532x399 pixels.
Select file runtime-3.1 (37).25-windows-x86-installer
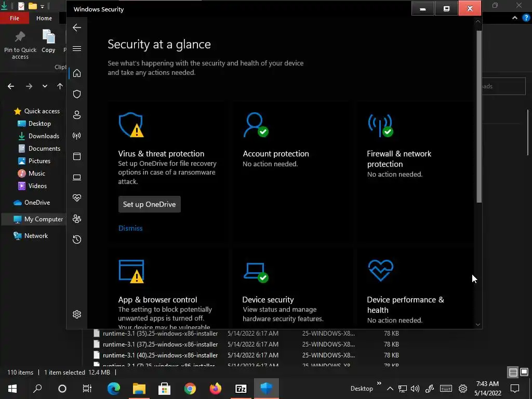[x=160, y=344]
